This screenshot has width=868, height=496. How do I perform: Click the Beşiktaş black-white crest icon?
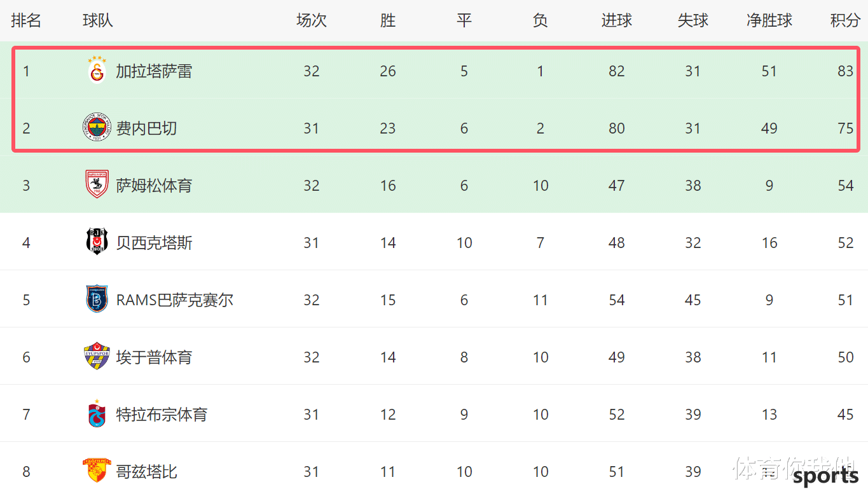coord(97,242)
